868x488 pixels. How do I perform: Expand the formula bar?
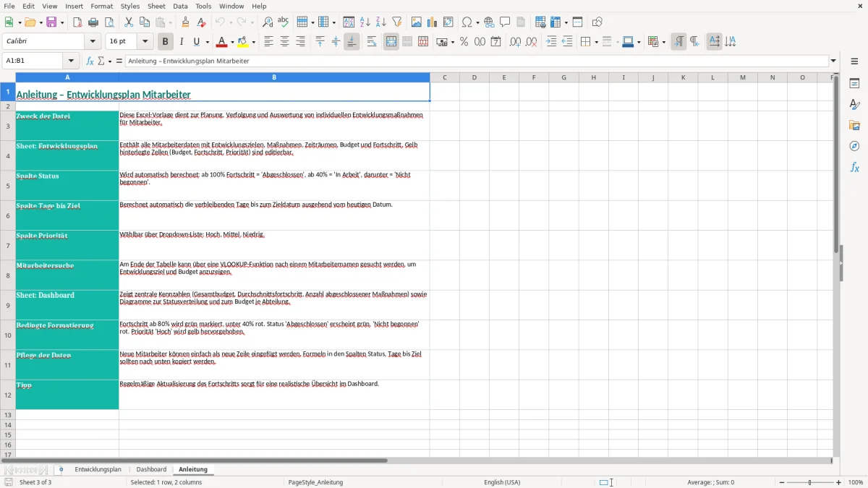[x=833, y=61]
